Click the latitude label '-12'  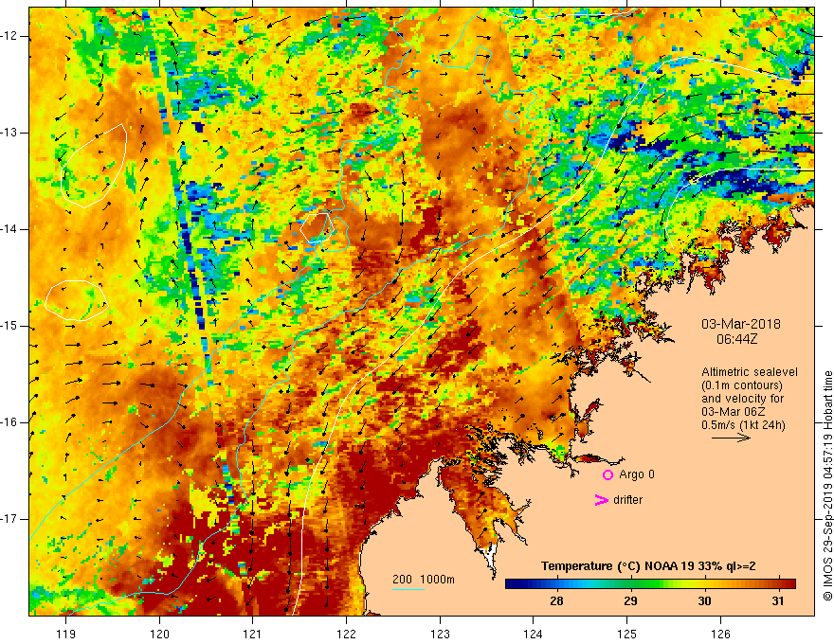(x=9, y=36)
